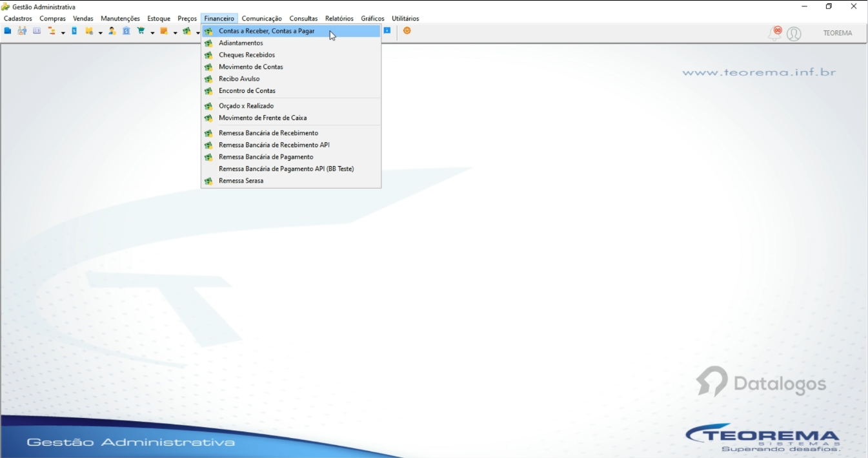Click the blue info square toolbar icon

387,30
